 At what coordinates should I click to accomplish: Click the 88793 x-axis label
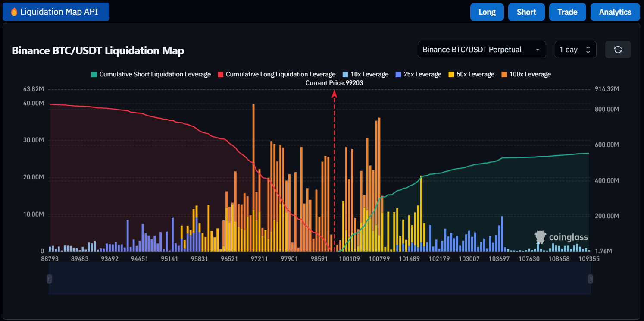click(x=49, y=259)
